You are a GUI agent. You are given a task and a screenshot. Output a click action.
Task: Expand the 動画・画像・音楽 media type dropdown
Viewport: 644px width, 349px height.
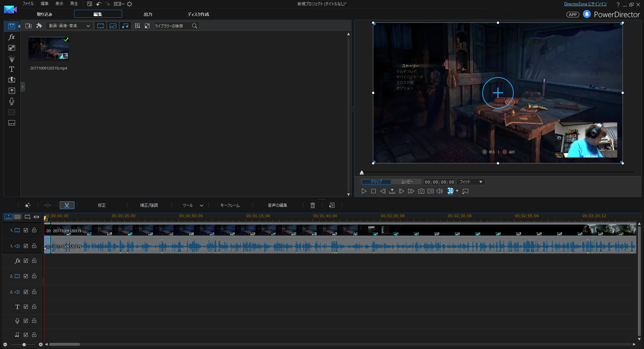(69, 26)
